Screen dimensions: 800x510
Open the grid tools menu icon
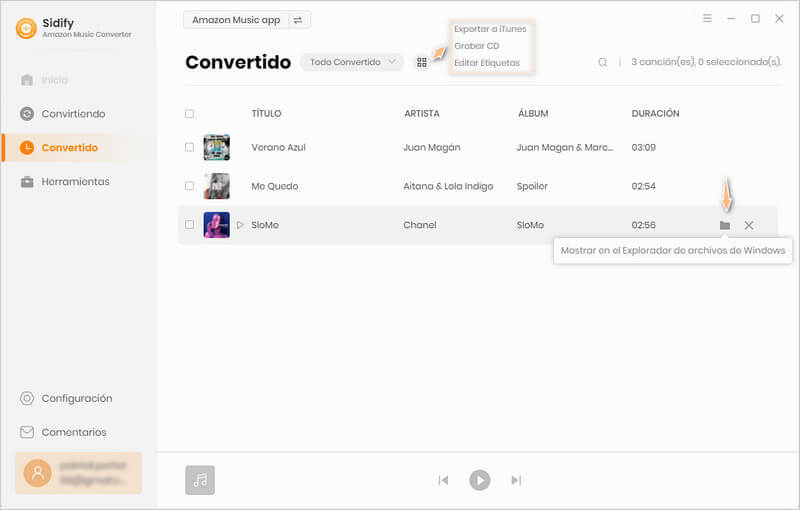point(422,62)
